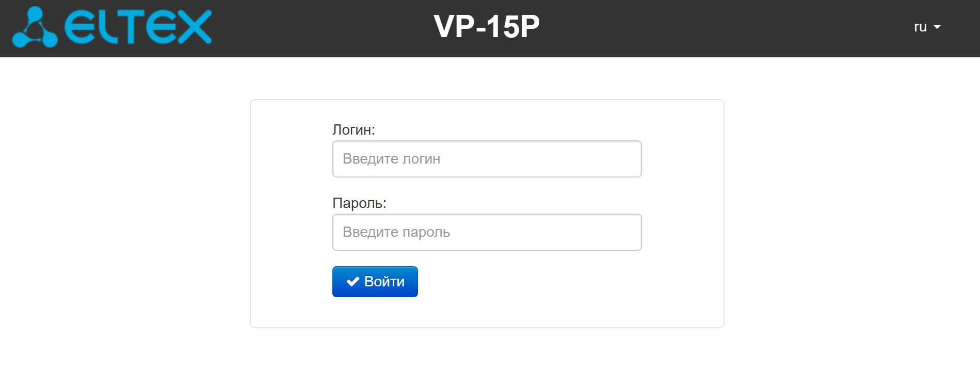Click the caret arrow beside ru
980x387 pixels.
coord(937,27)
